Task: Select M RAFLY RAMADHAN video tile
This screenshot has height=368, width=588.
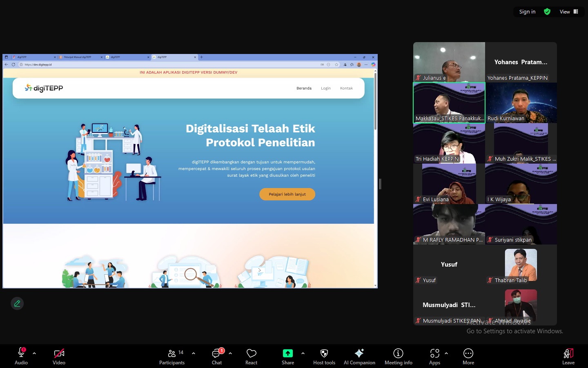Action: tap(449, 224)
